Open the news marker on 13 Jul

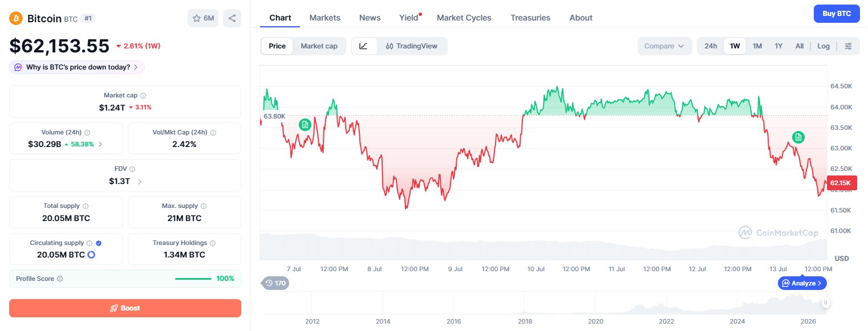click(x=798, y=137)
